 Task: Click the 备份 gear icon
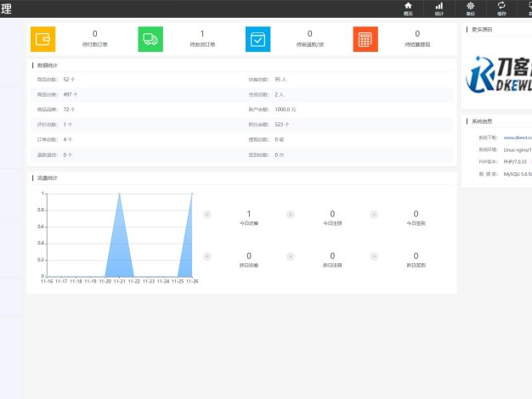pos(470,8)
